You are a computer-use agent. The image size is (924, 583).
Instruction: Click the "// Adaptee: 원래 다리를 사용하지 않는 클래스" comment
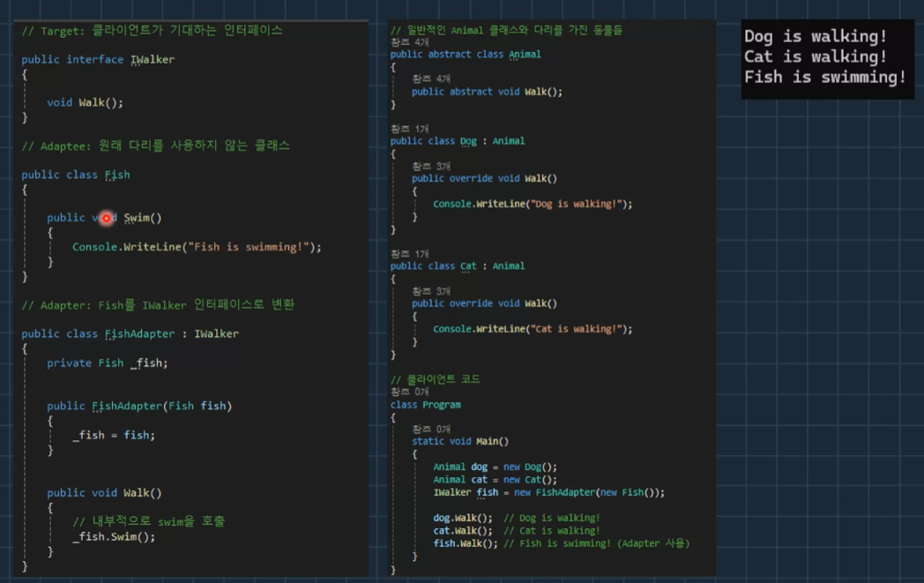[x=155, y=146]
